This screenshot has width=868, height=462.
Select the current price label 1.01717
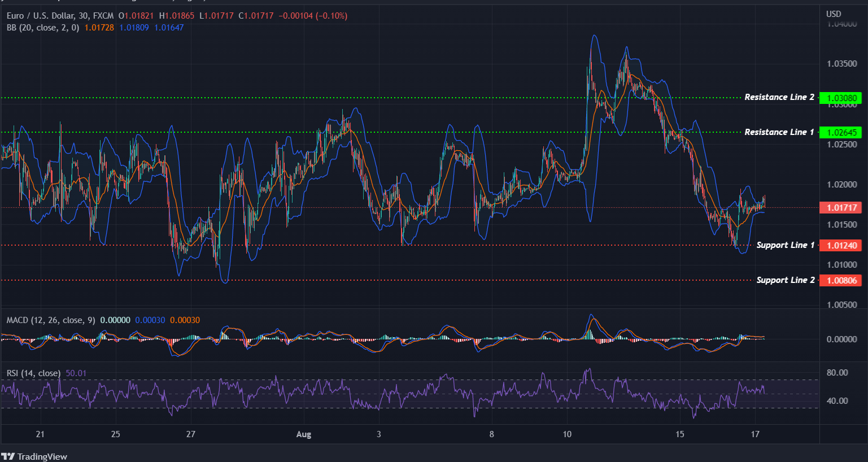click(840, 208)
